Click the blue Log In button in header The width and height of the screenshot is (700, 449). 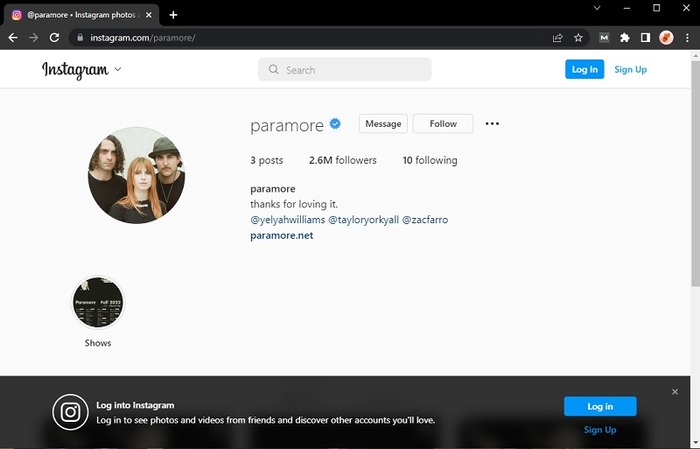pos(584,69)
